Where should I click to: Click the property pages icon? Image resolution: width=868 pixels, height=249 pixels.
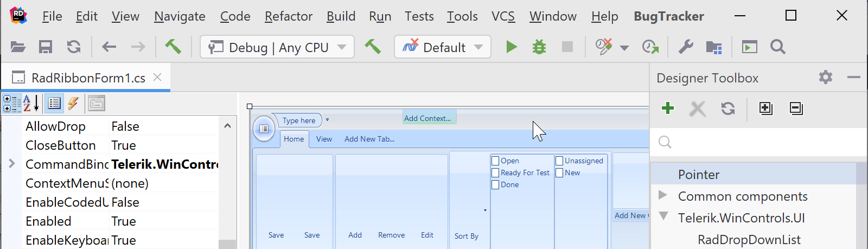[97, 103]
